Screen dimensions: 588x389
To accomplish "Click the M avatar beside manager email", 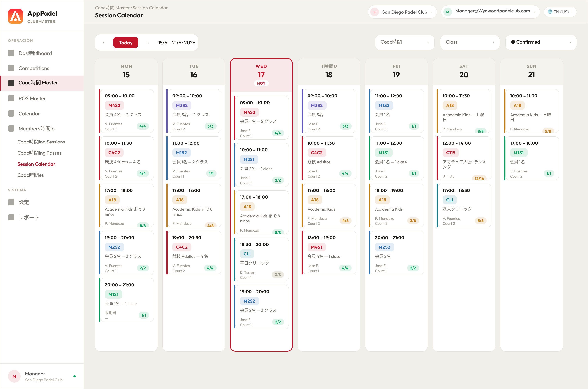I will pos(448,12).
